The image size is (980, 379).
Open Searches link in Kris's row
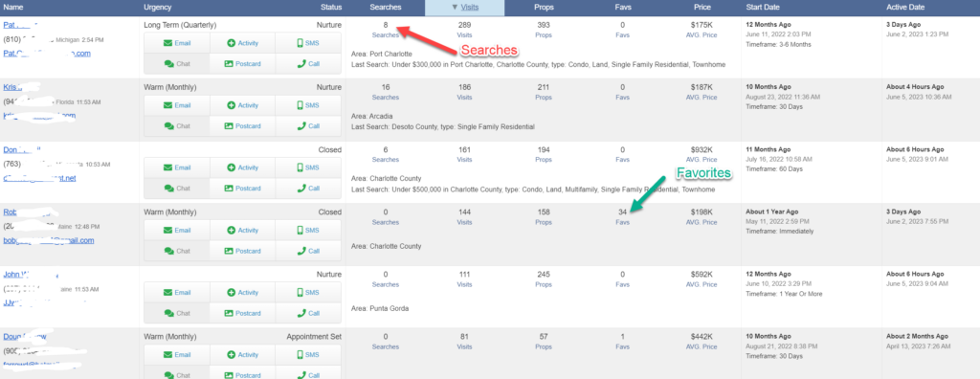click(385, 97)
